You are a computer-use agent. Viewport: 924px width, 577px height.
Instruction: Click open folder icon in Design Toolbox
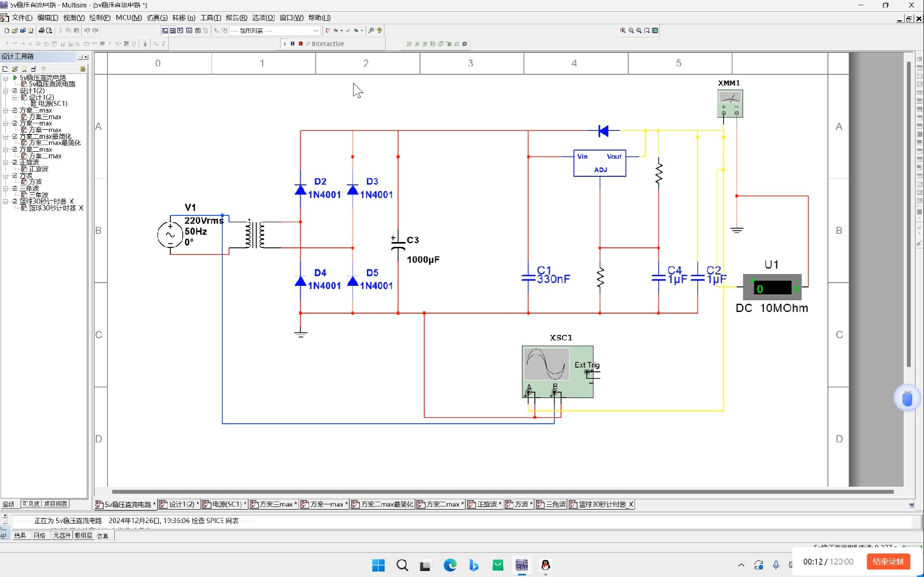point(14,69)
